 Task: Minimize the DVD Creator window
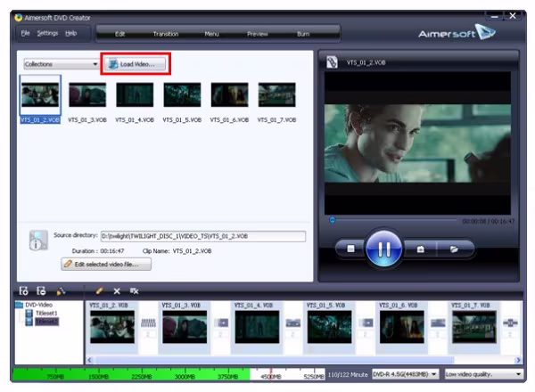[x=494, y=16]
